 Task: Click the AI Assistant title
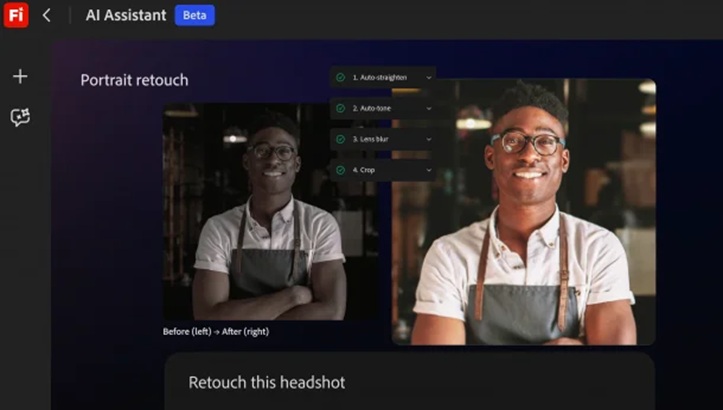(x=126, y=15)
